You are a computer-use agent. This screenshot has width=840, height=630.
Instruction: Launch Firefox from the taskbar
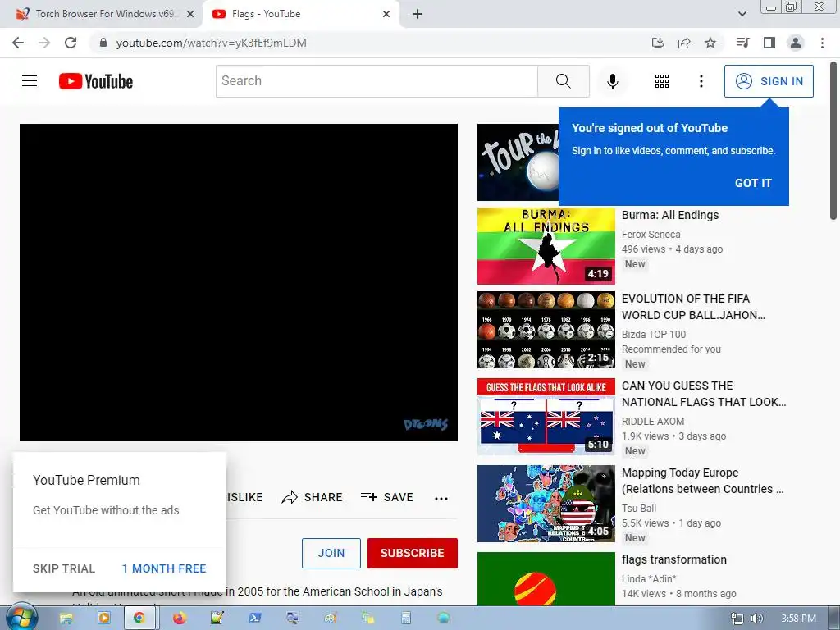[x=179, y=619]
